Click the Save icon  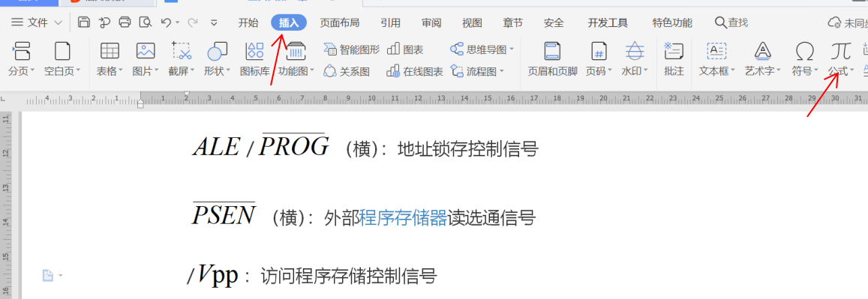(83, 22)
